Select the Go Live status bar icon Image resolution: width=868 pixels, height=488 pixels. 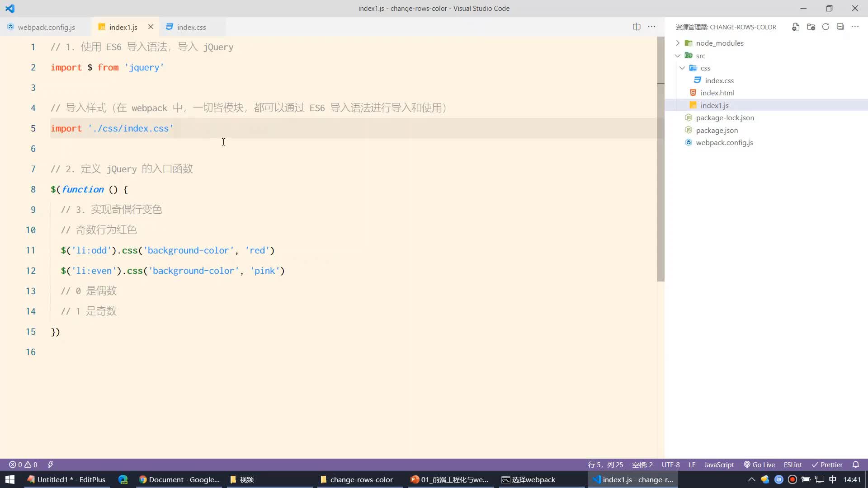tap(760, 465)
